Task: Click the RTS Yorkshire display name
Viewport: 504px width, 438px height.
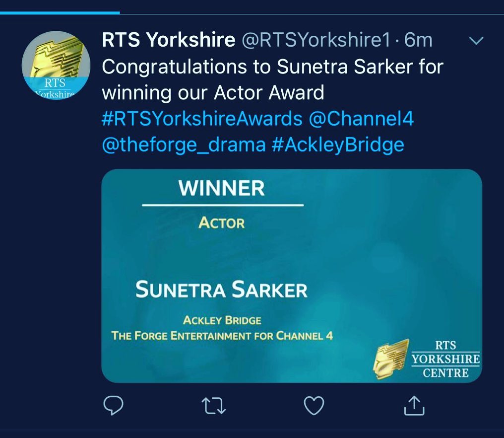Action: (169, 41)
